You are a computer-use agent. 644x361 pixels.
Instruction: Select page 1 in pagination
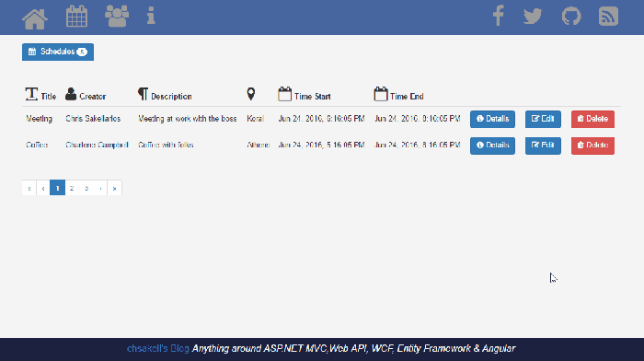[x=57, y=188]
